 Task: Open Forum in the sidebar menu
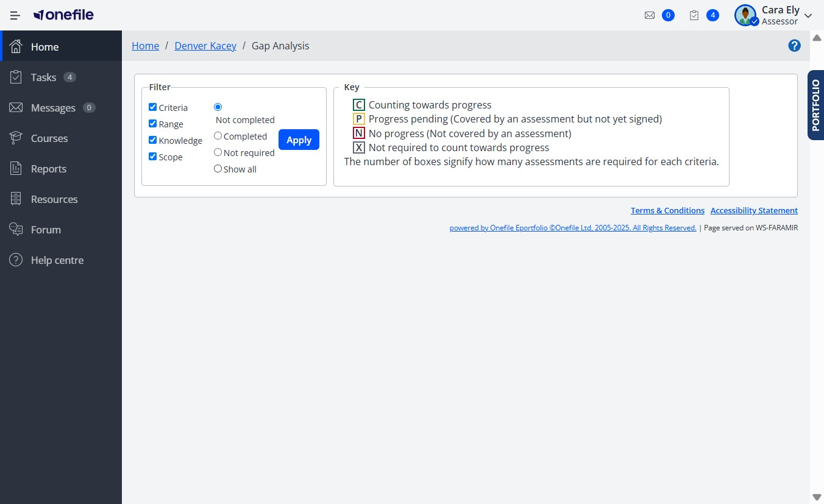(61, 229)
